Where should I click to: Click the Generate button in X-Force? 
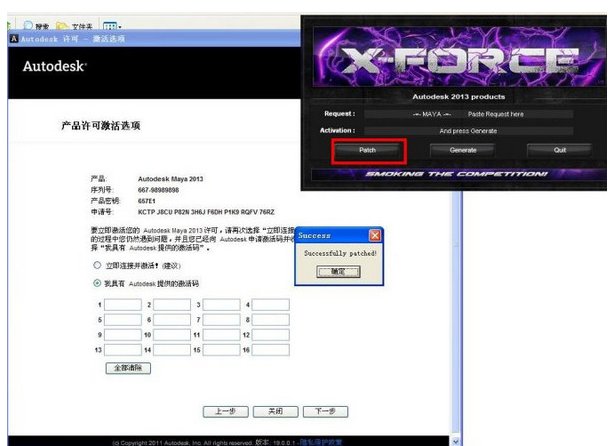(x=463, y=150)
